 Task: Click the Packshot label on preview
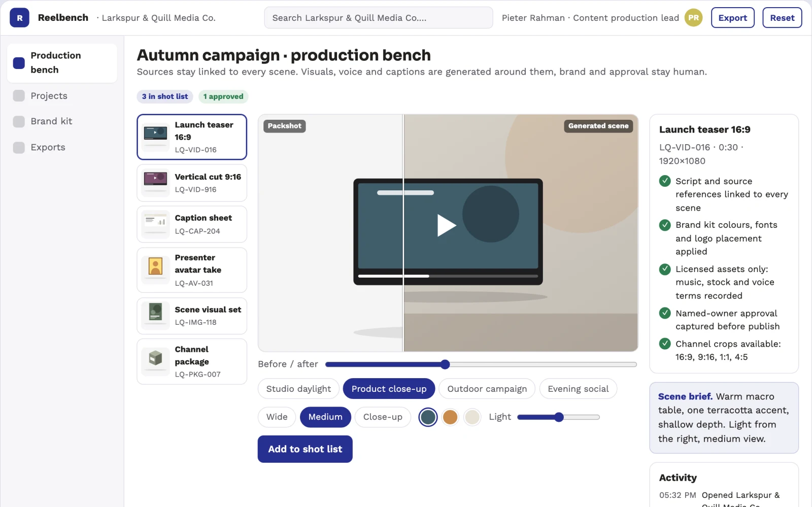click(x=284, y=126)
